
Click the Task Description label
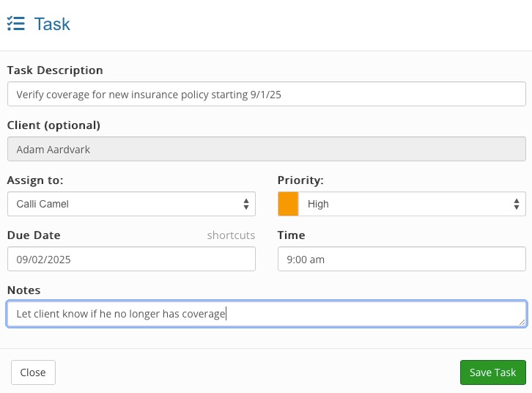(x=55, y=70)
